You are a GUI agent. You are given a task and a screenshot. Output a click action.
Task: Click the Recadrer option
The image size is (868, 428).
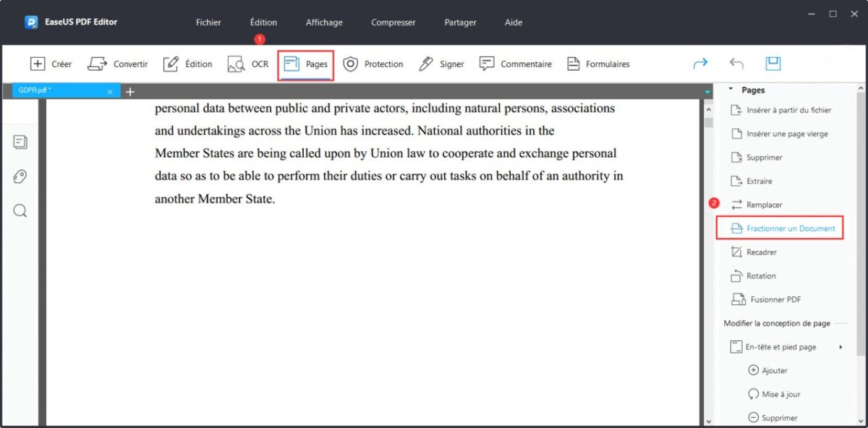[753, 252]
